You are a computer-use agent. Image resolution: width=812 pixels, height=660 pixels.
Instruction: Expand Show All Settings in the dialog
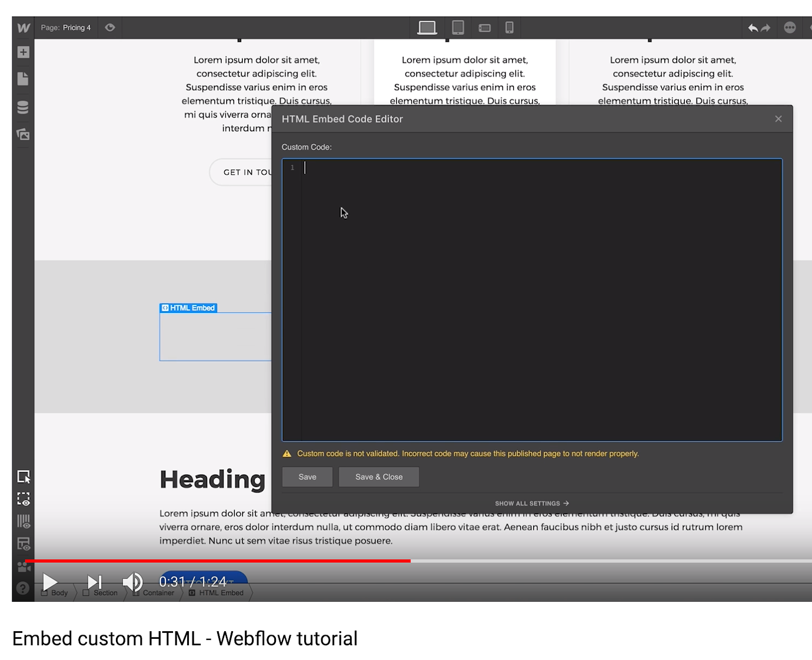[531, 503]
